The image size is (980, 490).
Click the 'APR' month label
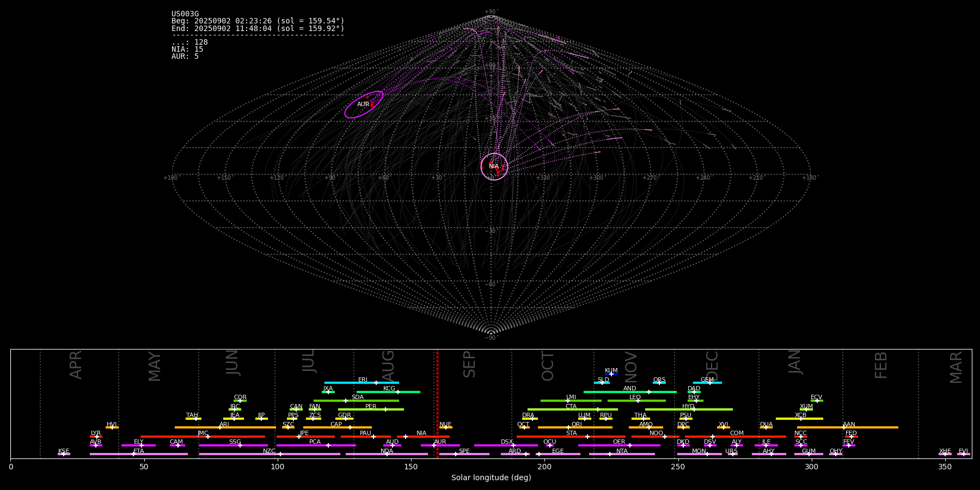coord(76,365)
